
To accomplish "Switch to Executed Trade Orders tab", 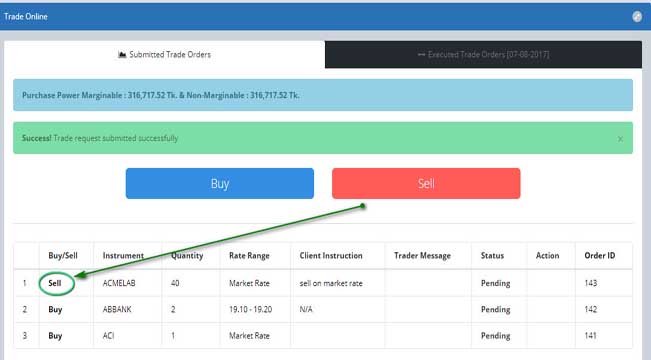I will tap(483, 54).
